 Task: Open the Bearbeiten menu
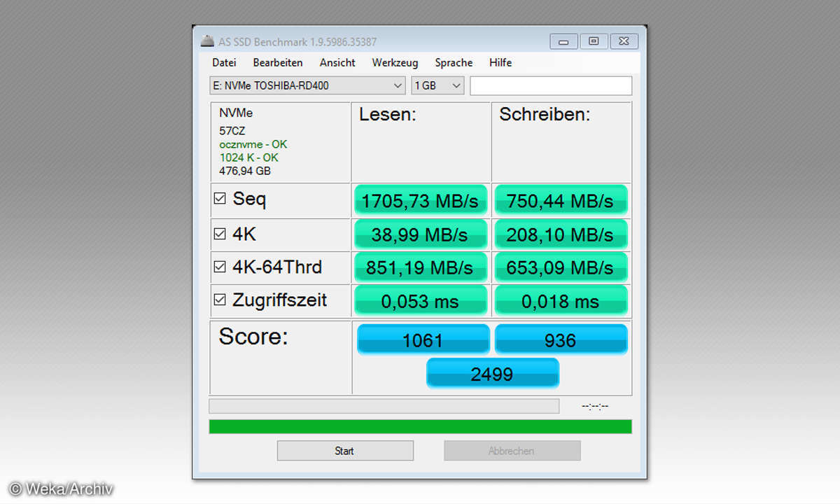coord(278,62)
